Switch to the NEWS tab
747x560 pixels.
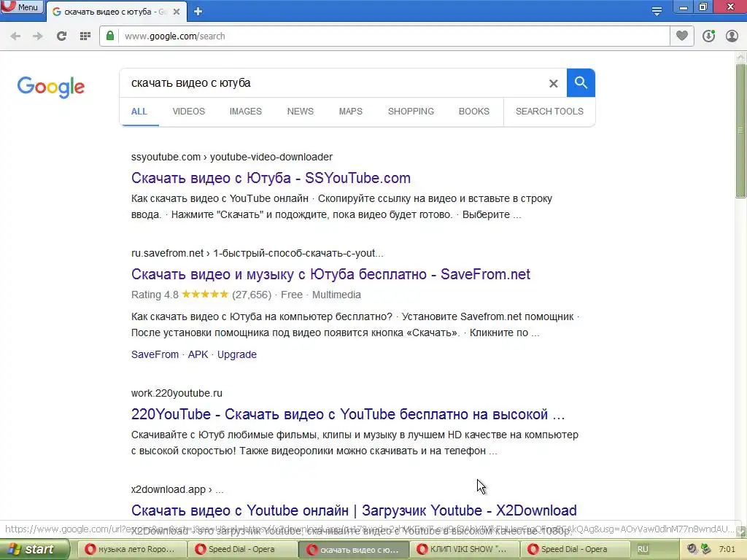(300, 112)
